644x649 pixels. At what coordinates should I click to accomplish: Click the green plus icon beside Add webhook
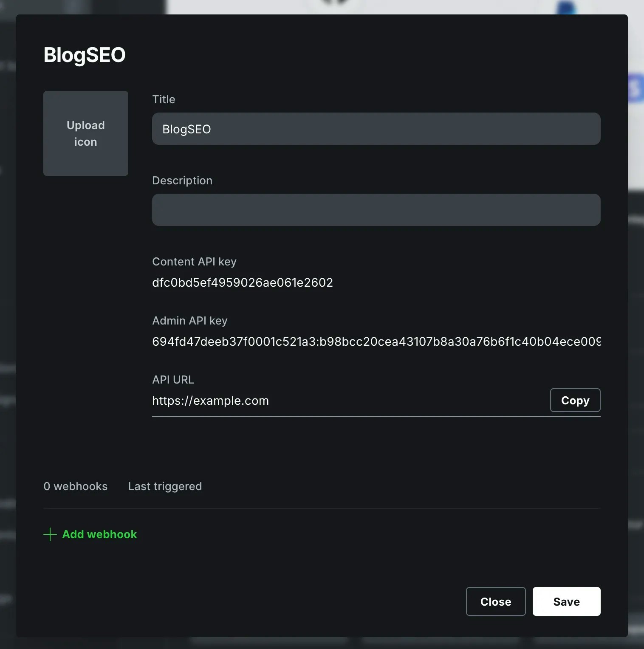pyautogui.click(x=50, y=534)
